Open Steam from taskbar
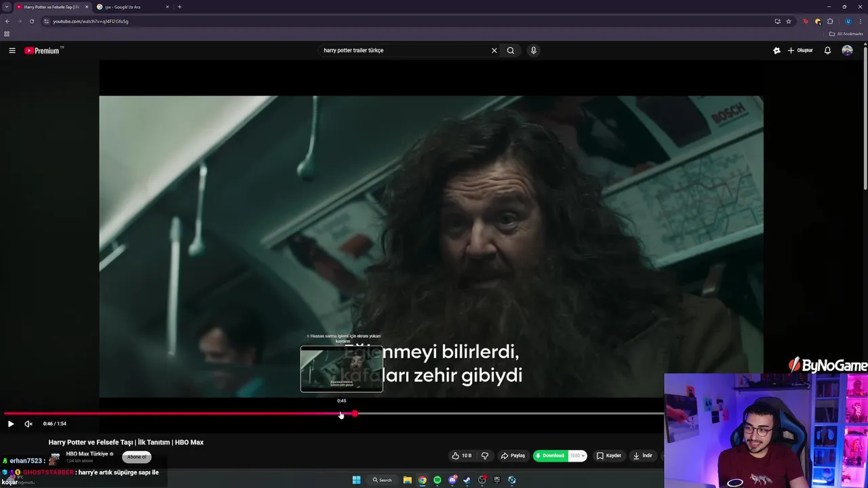Viewport: 868px width, 488px height. (467, 480)
